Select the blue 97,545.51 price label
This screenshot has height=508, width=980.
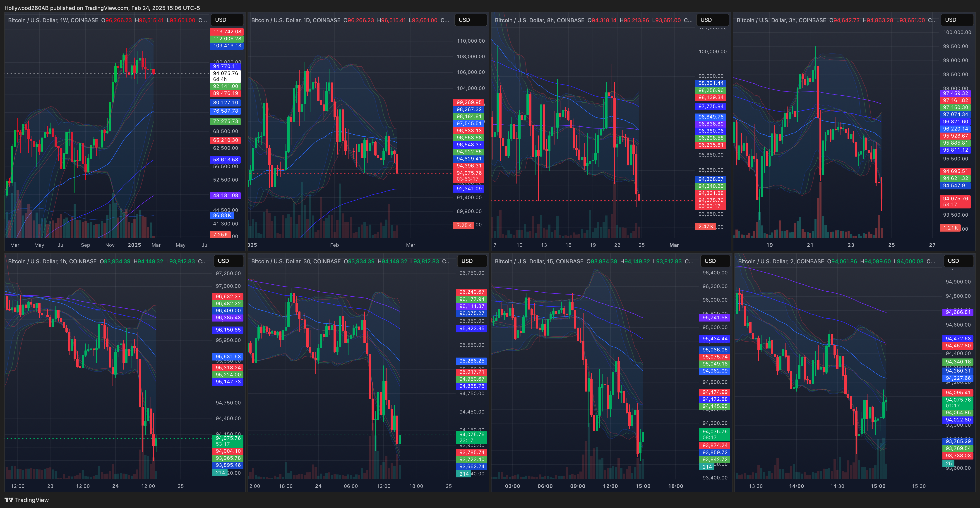pos(469,123)
